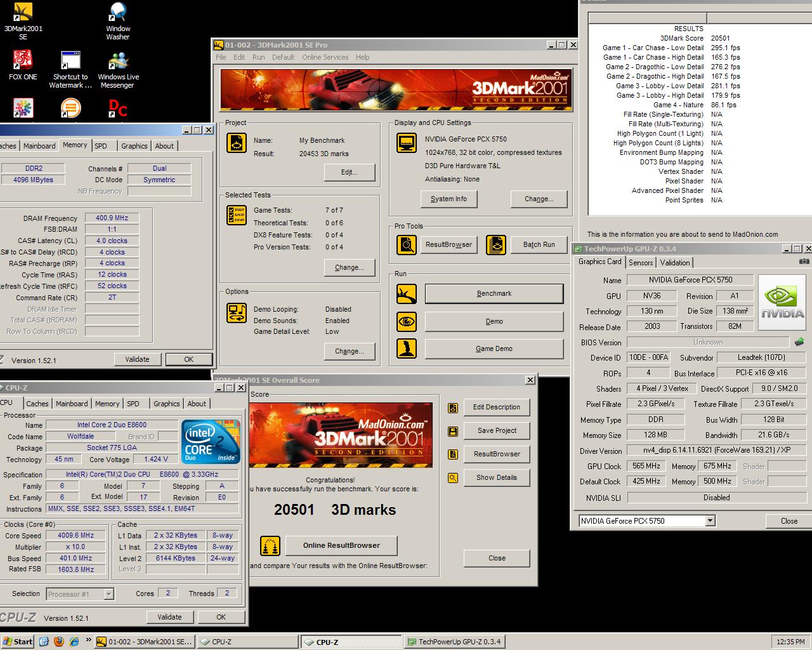This screenshot has width=812, height=650.
Task: Click the Options settings icon in 3DMark
Action: pyautogui.click(x=237, y=313)
